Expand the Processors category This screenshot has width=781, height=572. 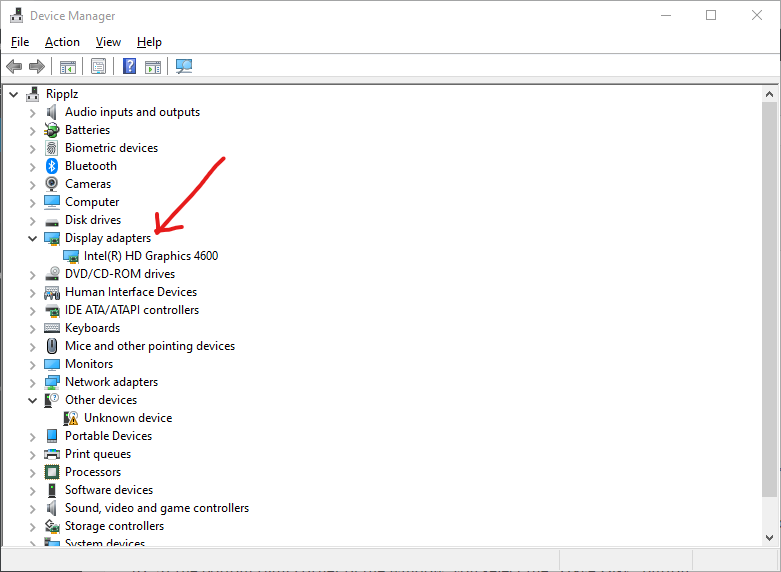point(32,472)
